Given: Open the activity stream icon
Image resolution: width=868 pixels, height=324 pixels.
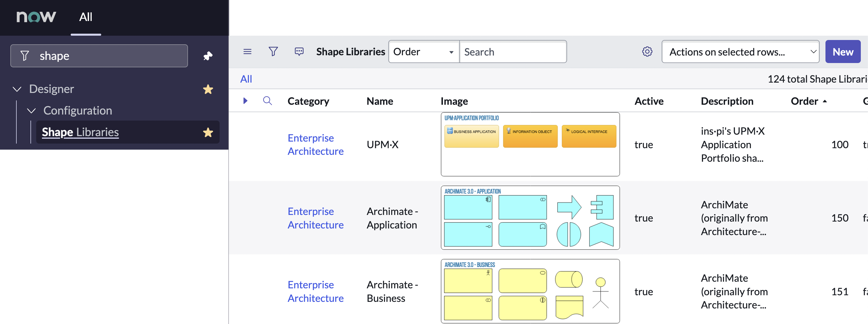Looking at the screenshot, I should tap(299, 52).
